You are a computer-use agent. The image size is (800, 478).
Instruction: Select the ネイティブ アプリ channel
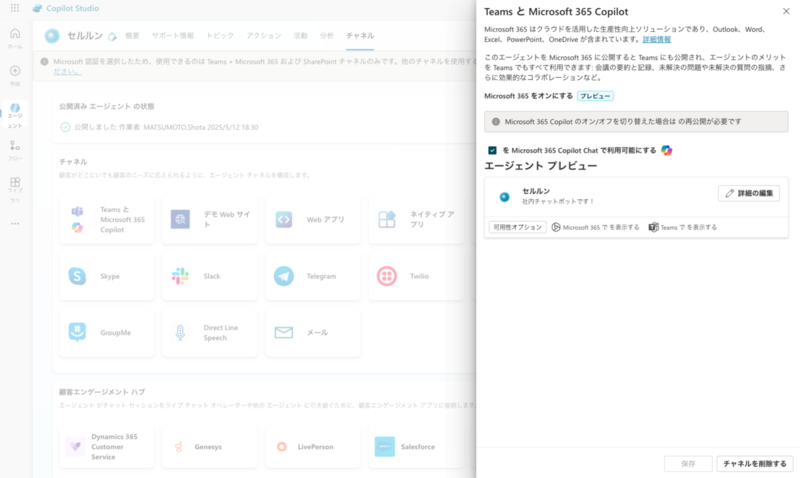click(x=416, y=219)
